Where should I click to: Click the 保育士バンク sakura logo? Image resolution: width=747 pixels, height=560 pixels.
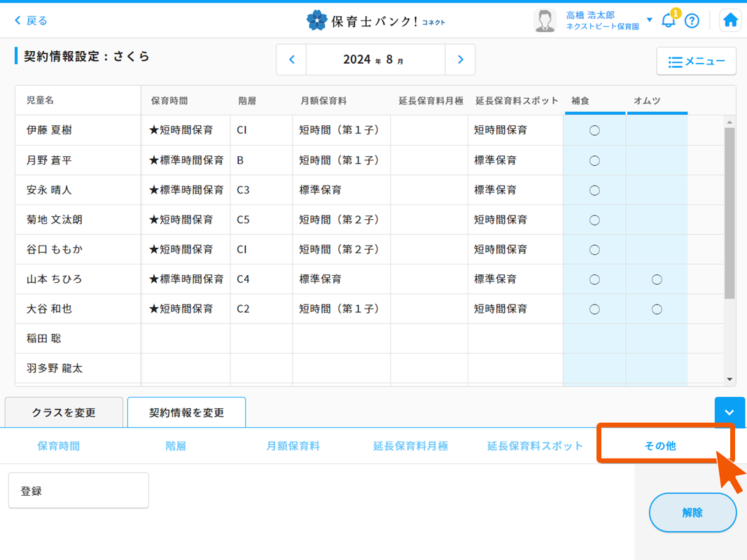click(317, 21)
